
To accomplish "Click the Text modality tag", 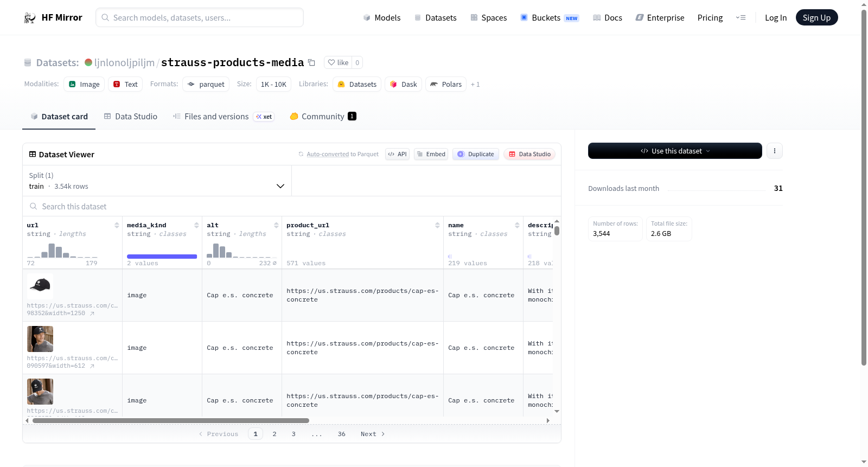I will pos(125,84).
